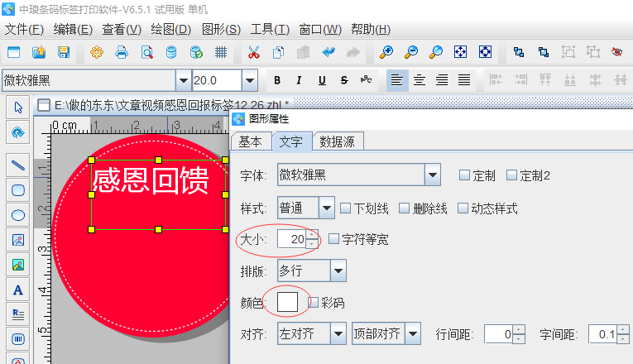Click the 字间距 character spacing field
The height and width of the screenshot is (364, 633).
click(603, 334)
